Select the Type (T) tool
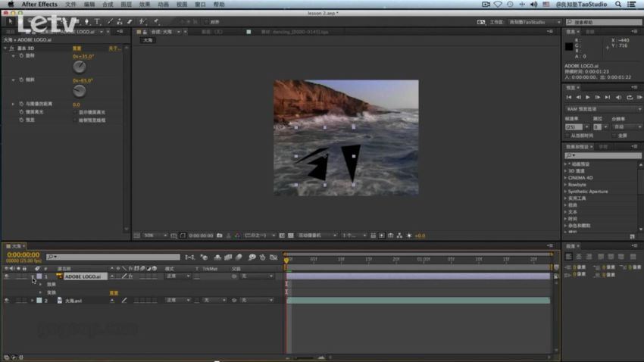The height and width of the screenshot is (362, 644). point(97,21)
